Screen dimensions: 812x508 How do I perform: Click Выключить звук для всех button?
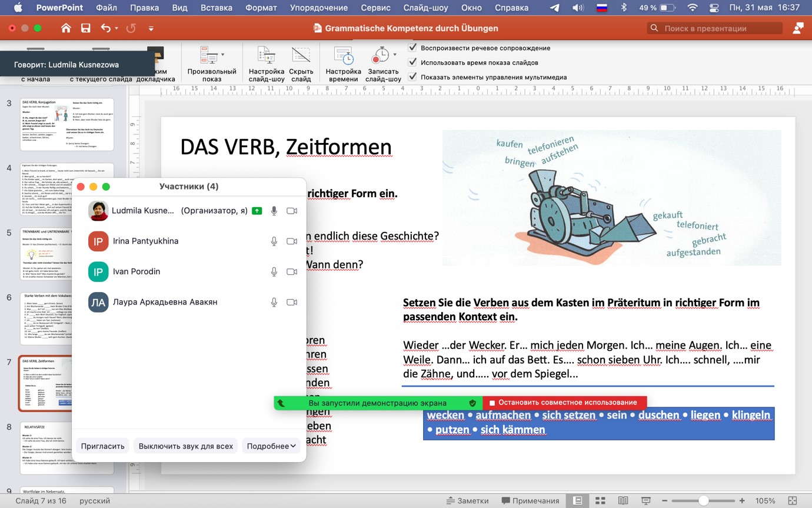pos(186,446)
